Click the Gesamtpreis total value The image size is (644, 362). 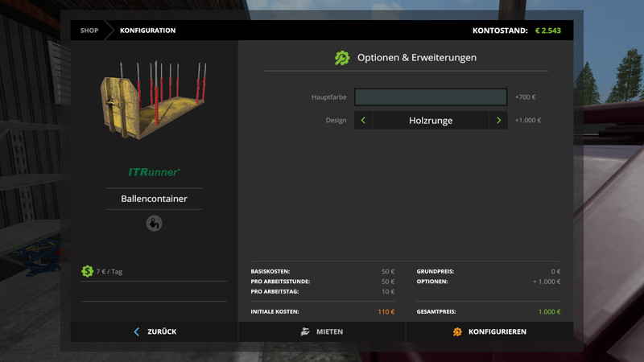(549, 311)
